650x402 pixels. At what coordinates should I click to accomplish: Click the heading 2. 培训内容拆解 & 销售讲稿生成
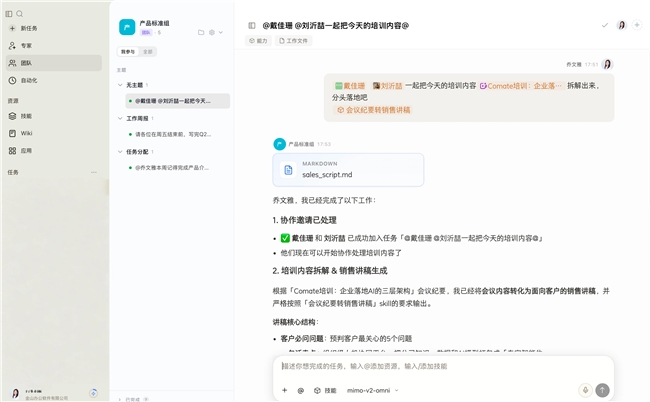point(330,271)
